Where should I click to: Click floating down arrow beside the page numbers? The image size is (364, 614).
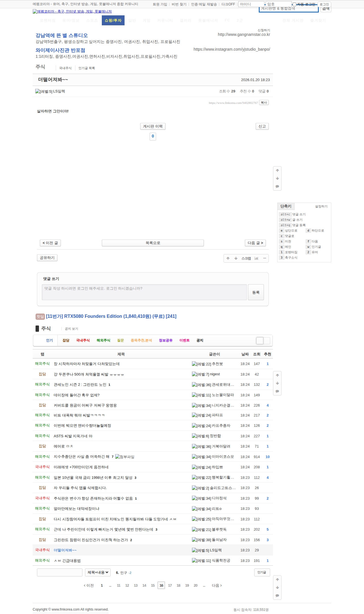click(277, 588)
